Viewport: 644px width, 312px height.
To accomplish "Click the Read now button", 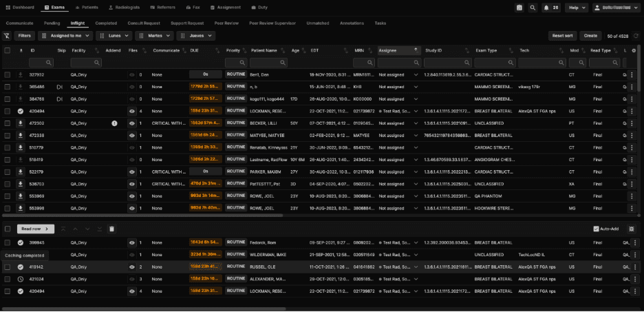I will tap(35, 229).
